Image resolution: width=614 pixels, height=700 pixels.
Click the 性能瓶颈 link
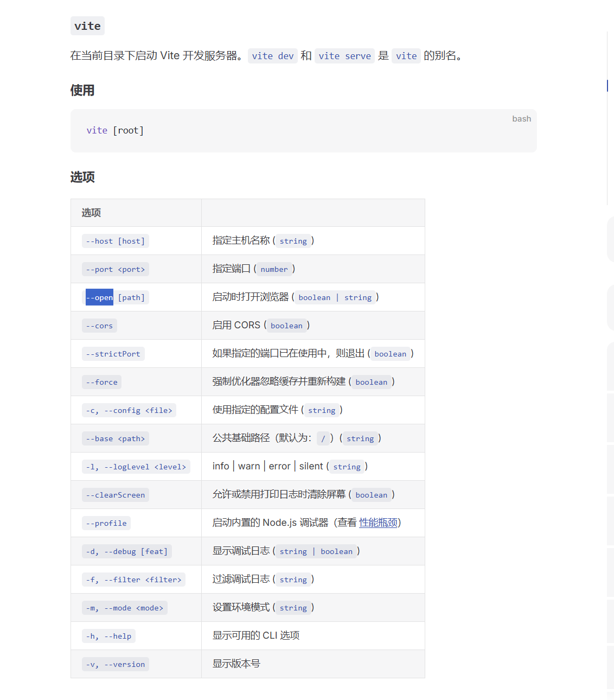pos(379,523)
